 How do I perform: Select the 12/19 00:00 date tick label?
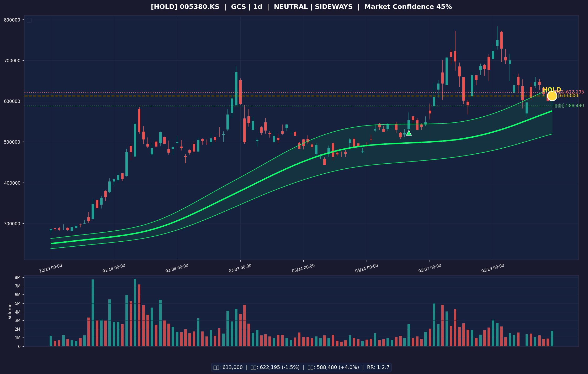(51, 268)
